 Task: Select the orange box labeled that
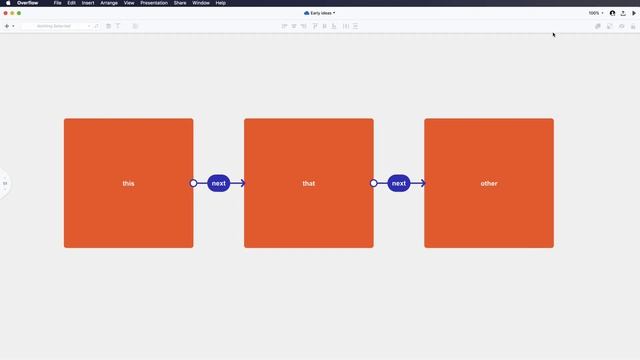coord(309,183)
